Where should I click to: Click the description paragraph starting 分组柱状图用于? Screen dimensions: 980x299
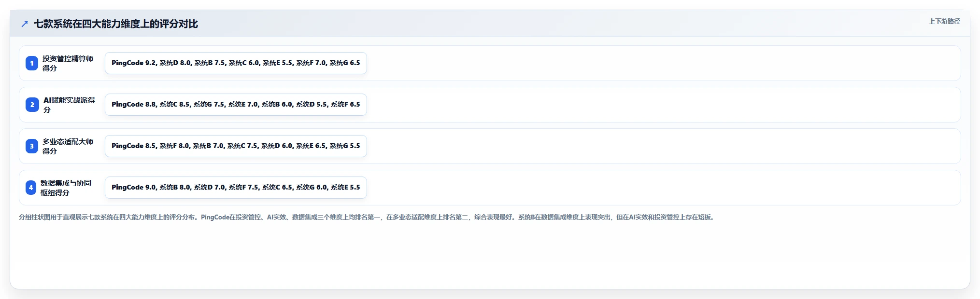[x=367, y=217]
